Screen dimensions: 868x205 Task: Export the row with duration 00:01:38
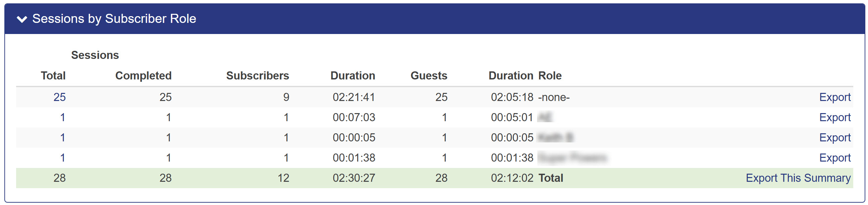click(x=834, y=158)
